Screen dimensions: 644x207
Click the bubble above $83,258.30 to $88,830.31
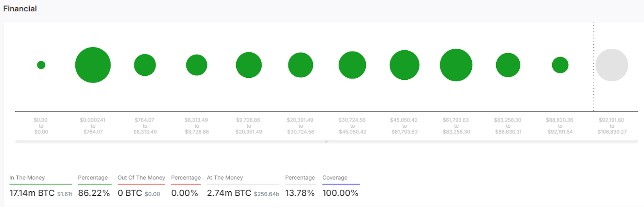coord(508,65)
